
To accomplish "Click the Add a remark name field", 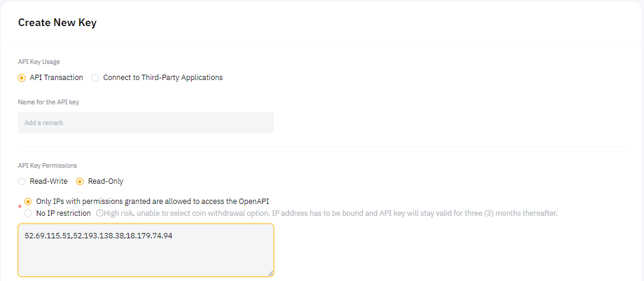I will click(146, 123).
